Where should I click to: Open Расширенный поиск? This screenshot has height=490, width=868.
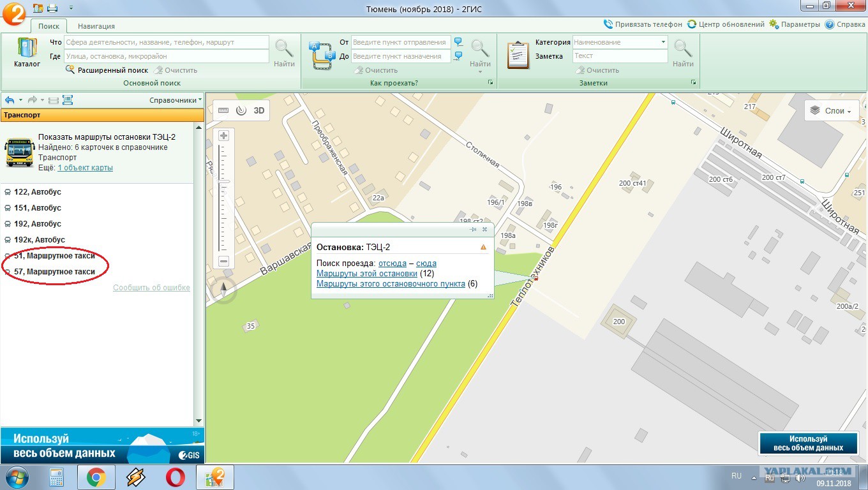point(107,70)
